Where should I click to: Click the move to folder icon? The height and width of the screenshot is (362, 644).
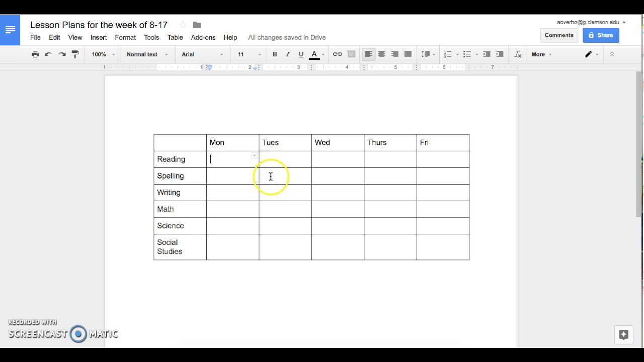point(197,25)
